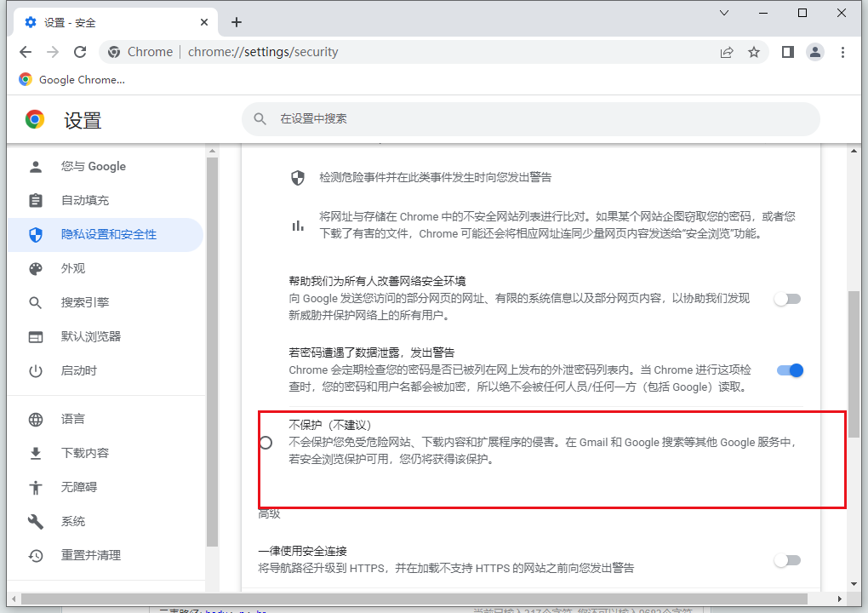Click the sidebar vertical scrollbar

[x=212, y=352]
